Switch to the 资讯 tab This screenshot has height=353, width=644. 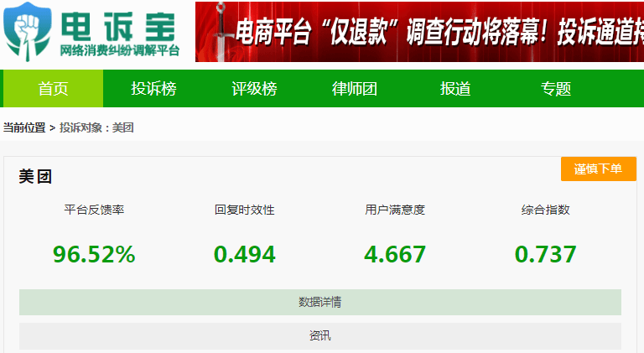(x=320, y=335)
